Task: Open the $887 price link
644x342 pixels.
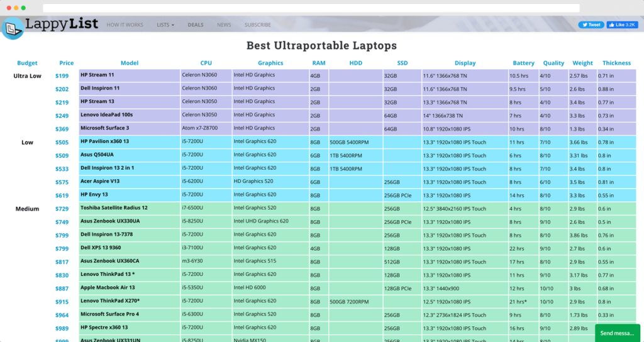Action: pyautogui.click(x=62, y=289)
